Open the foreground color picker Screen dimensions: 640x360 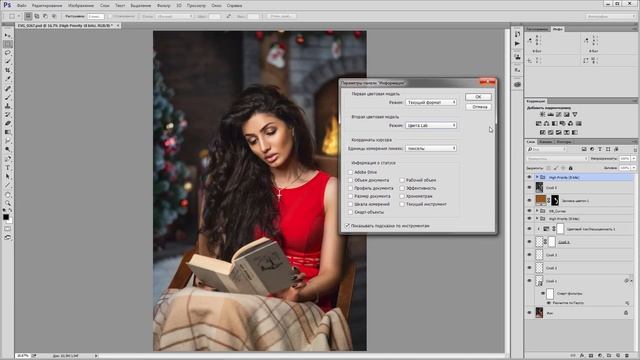(x=6, y=217)
